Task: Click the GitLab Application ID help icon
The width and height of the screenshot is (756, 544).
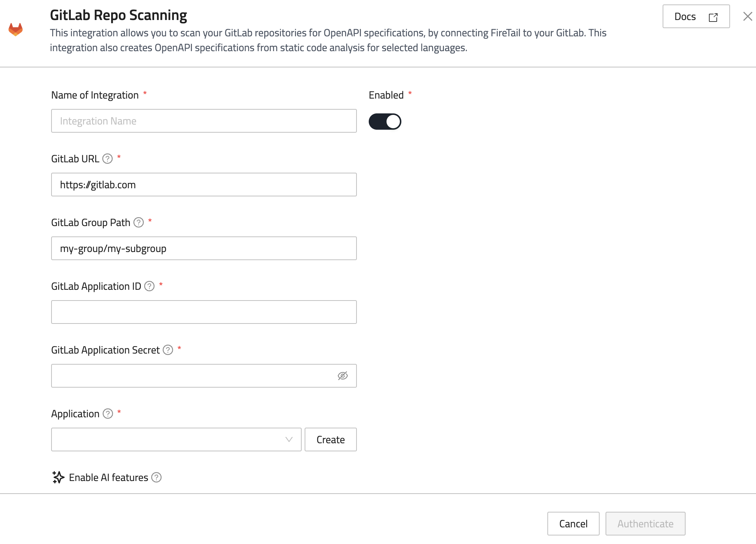Action: 149,286
